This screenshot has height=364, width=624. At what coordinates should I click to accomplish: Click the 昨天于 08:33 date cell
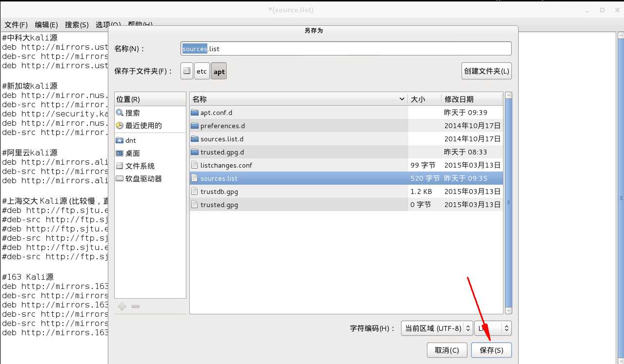point(465,152)
